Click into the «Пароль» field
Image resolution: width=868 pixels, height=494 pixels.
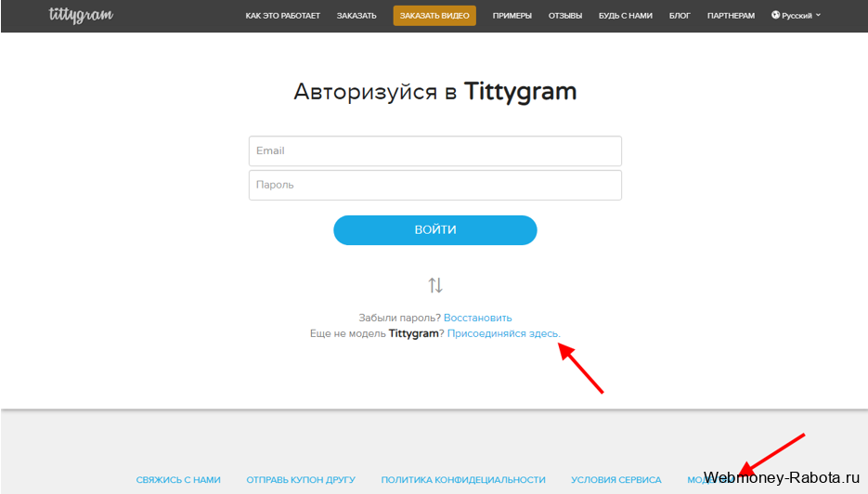click(434, 185)
